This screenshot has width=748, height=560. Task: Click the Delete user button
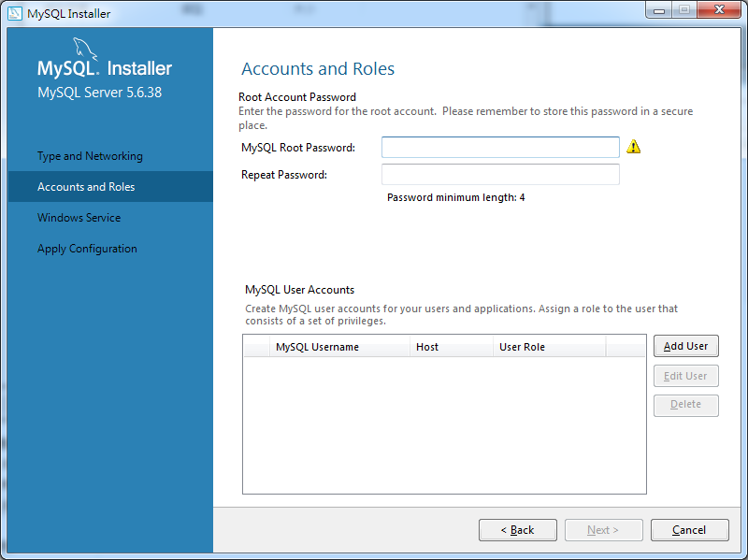click(686, 405)
